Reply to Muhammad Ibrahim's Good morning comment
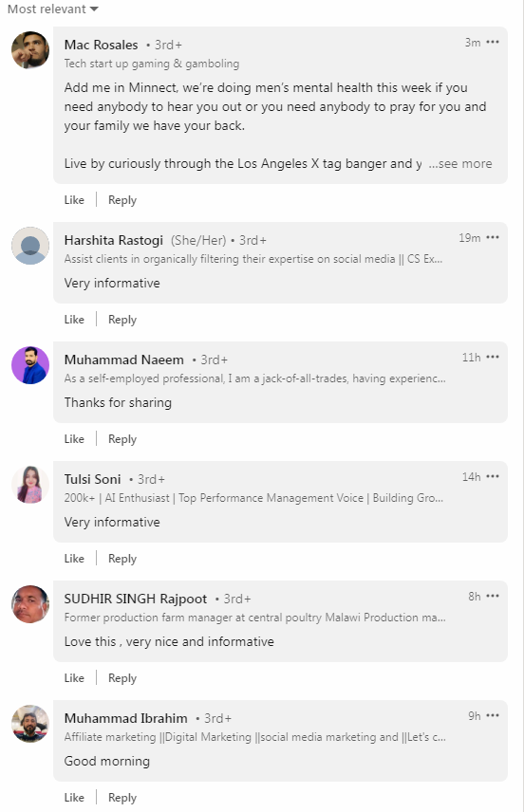The height and width of the screenshot is (812, 524). click(x=122, y=798)
